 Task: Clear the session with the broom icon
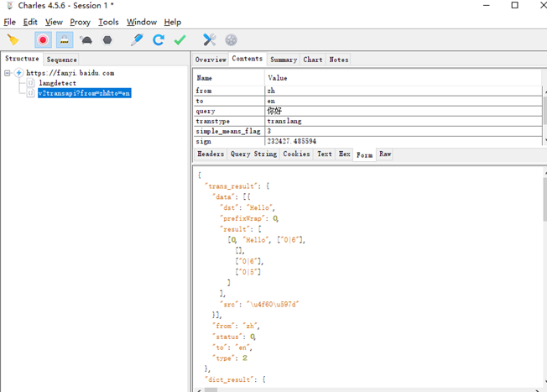click(x=13, y=39)
